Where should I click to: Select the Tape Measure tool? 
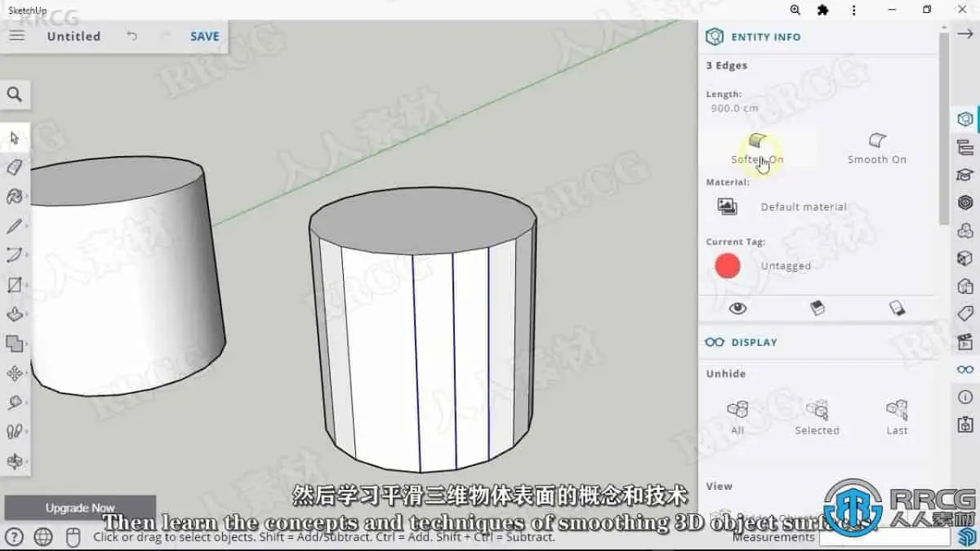click(15, 402)
